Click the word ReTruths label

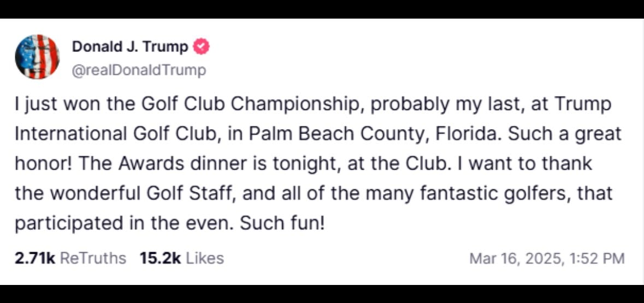coord(93,258)
